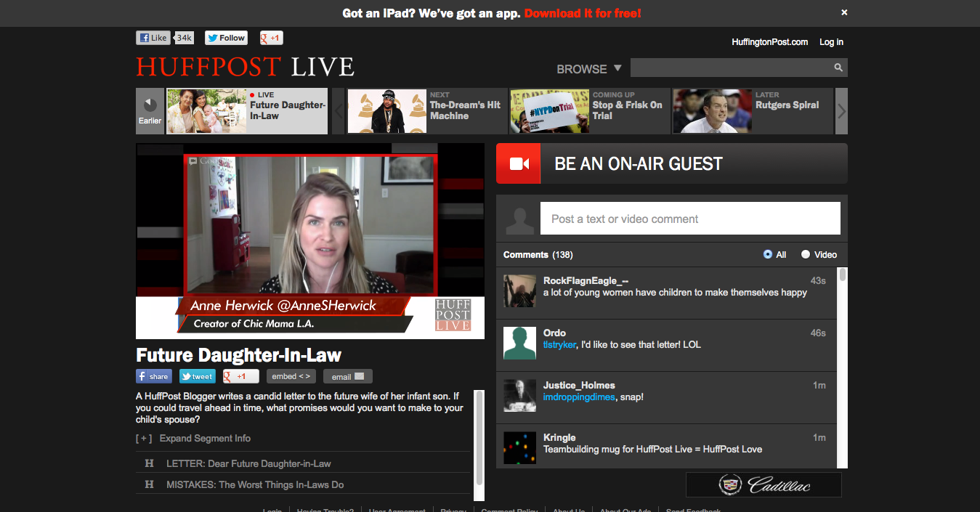The image size is (980, 512).
Task: Click the tlstryker mention link
Action: coord(559,345)
